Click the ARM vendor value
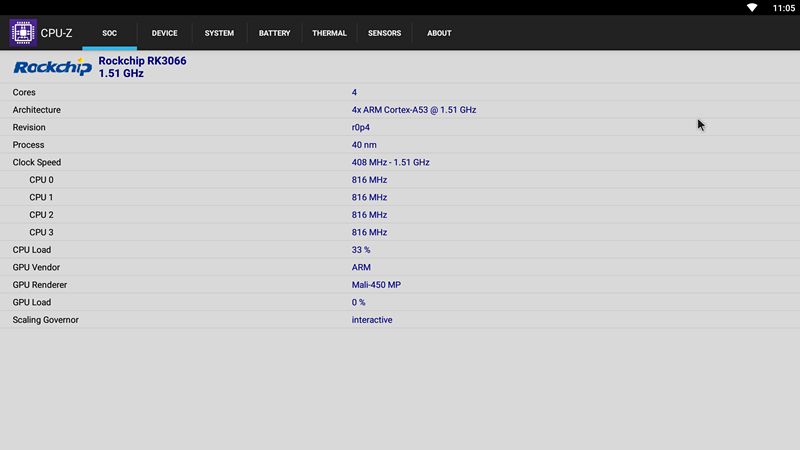 tap(361, 267)
